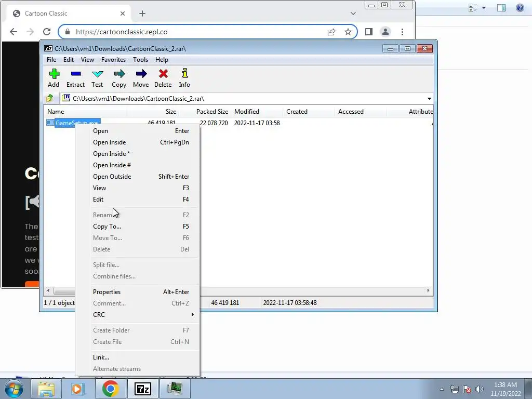Open the Help menu
This screenshot has height=399, width=532.
[x=162, y=60]
